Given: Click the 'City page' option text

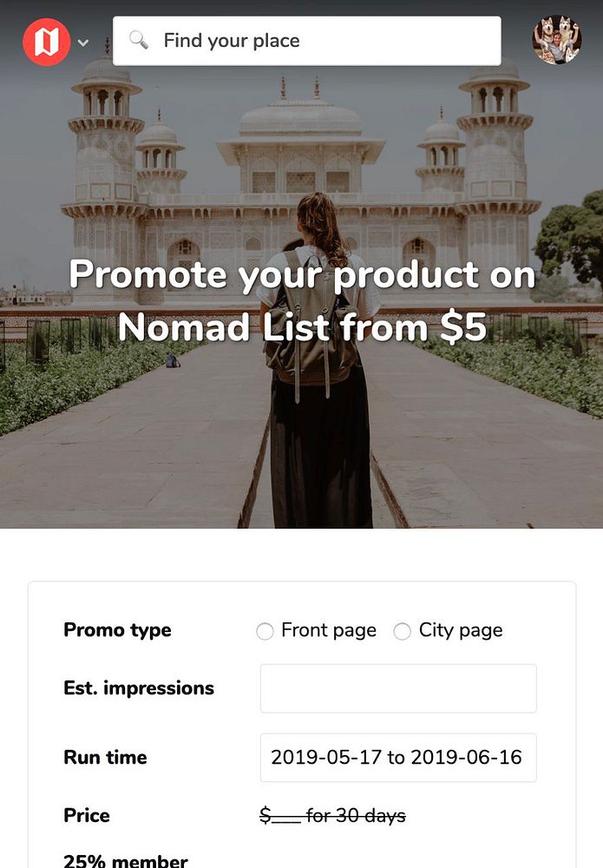Looking at the screenshot, I should tap(461, 631).
